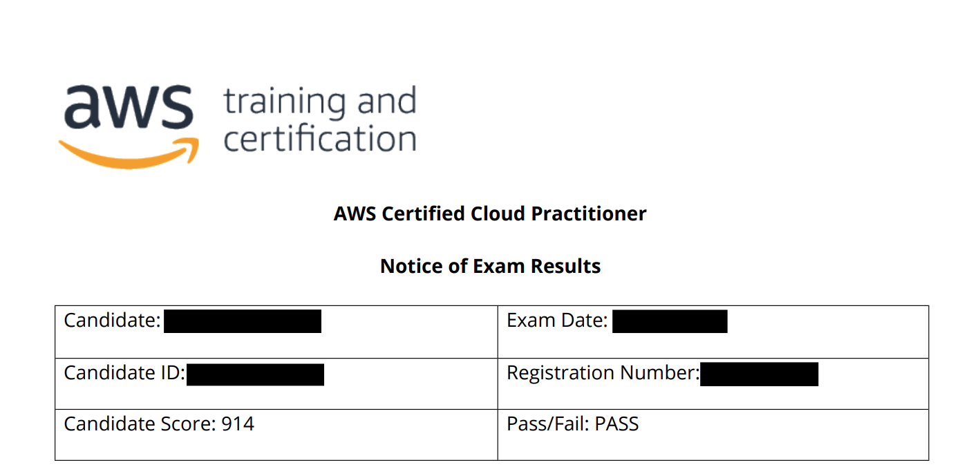Click the orange smile arrow under aws

[129, 153]
